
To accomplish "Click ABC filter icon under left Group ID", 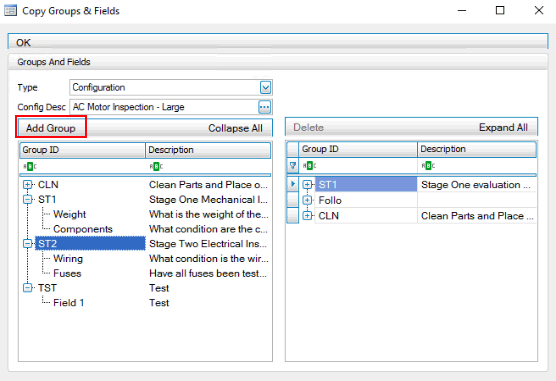I will pos(30,166).
